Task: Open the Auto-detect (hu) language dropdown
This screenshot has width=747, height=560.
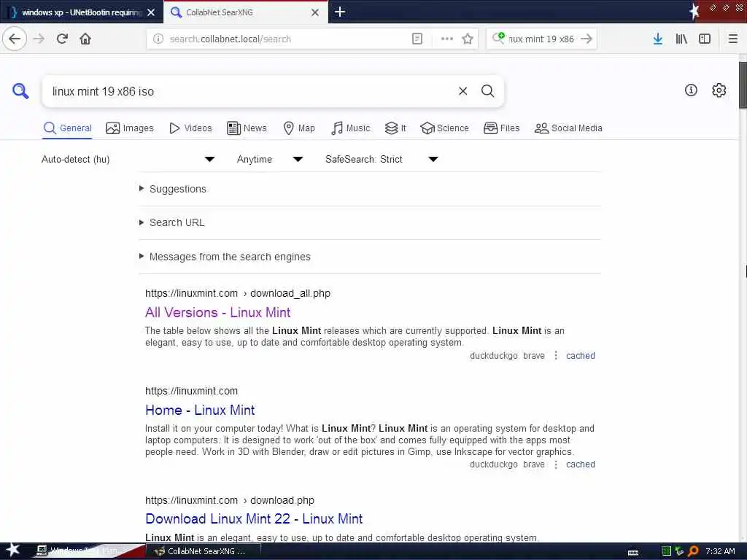Action: [x=128, y=159]
